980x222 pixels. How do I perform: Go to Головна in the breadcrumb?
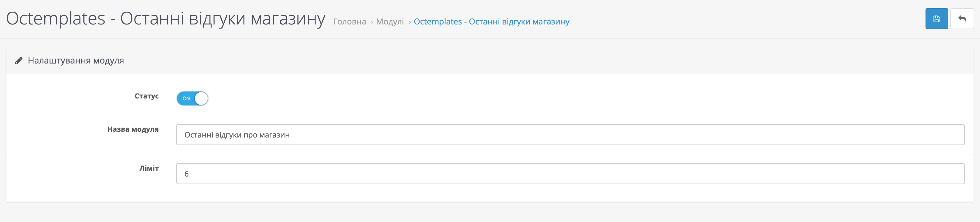(349, 22)
